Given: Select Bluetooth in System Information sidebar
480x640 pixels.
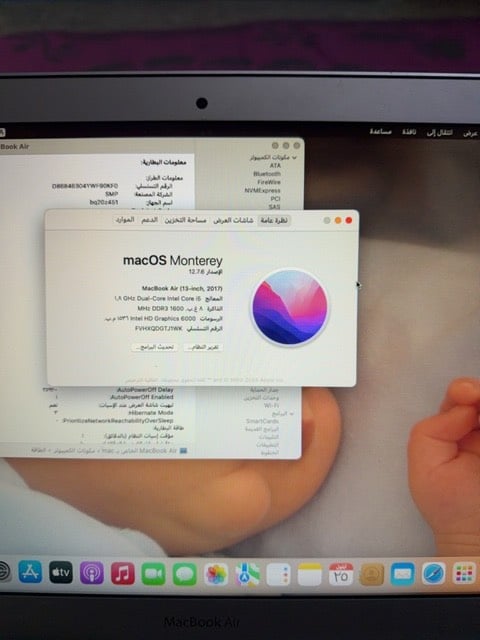Looking at the screenshot, I should 267,174.
